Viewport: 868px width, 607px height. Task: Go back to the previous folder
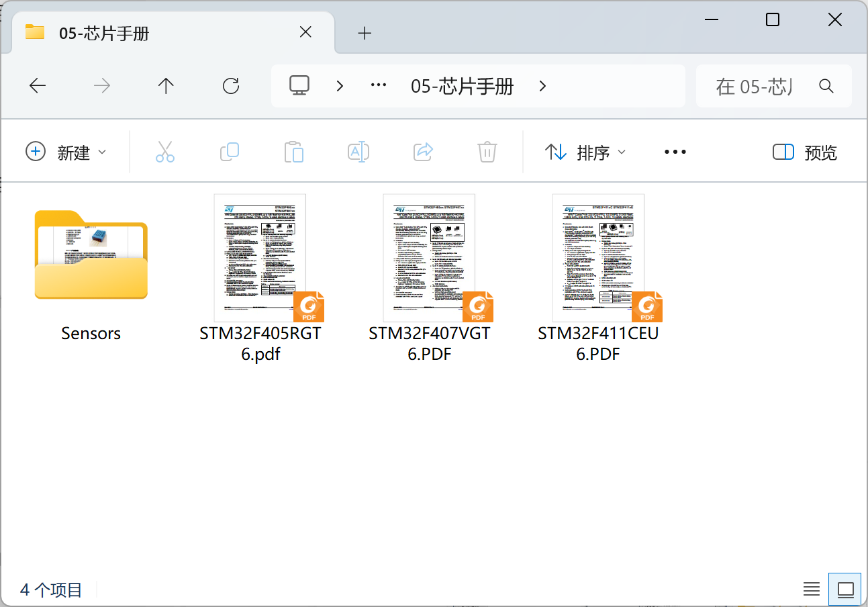(x=37, y=85)
